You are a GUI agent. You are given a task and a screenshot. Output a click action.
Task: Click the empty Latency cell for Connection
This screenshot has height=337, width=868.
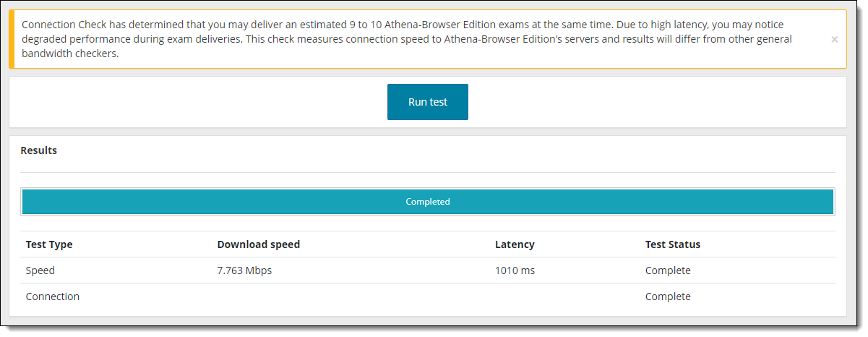pos(515,297)
